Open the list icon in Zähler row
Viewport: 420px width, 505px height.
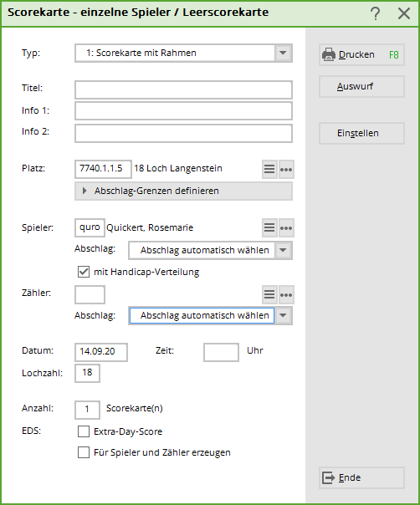coord(269,294)
